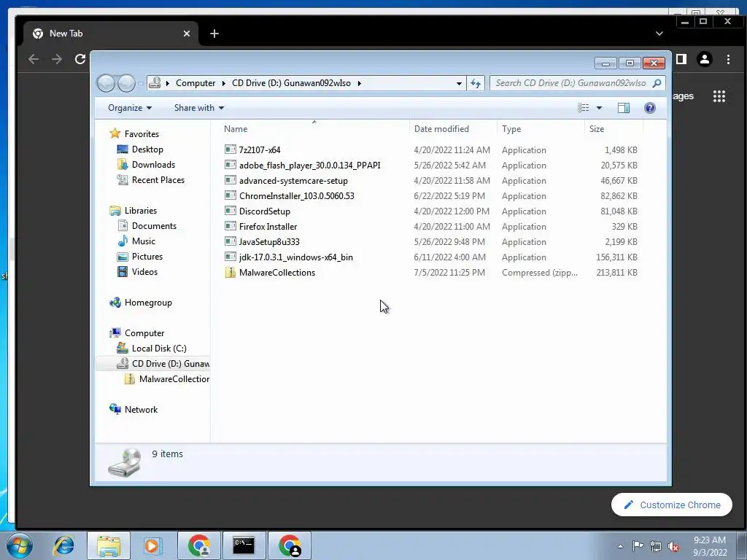Open Homegroup in navigation pane
Image resolution: width=747 pixels, height=560 pixels.
pos(148,303)
